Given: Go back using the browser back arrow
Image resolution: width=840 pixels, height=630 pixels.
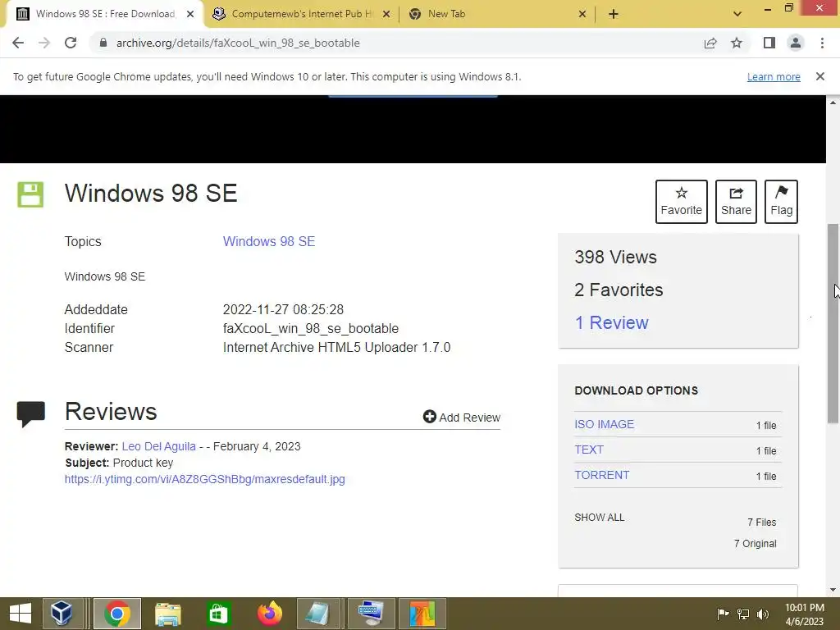Looking at the screenshot, I should tap(18, 43).
